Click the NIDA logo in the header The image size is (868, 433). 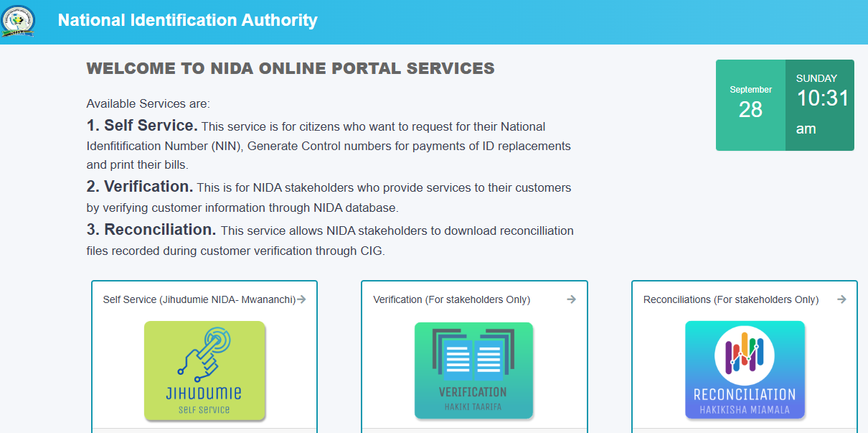[x=19, y=22]
